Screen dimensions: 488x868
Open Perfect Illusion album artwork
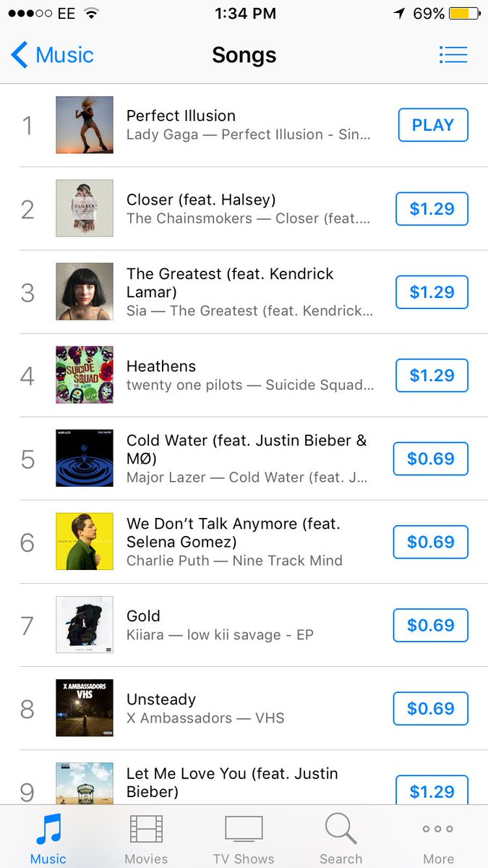[x=85, y=125]
